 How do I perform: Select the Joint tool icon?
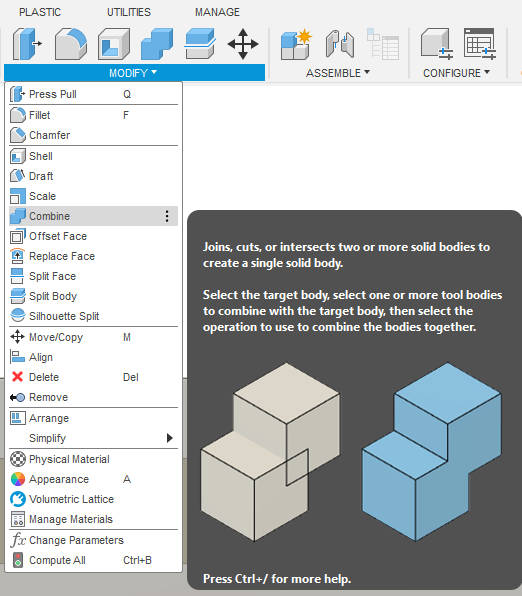340,44
